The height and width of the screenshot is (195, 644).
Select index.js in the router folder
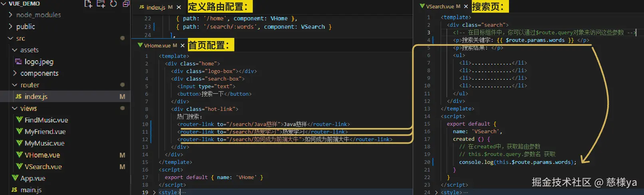coord(36,97)
